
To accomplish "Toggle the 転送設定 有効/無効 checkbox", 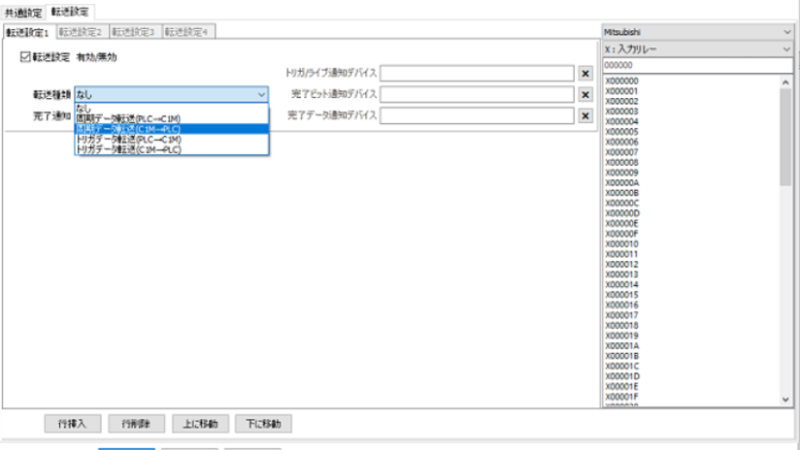I will coord(26,57).
